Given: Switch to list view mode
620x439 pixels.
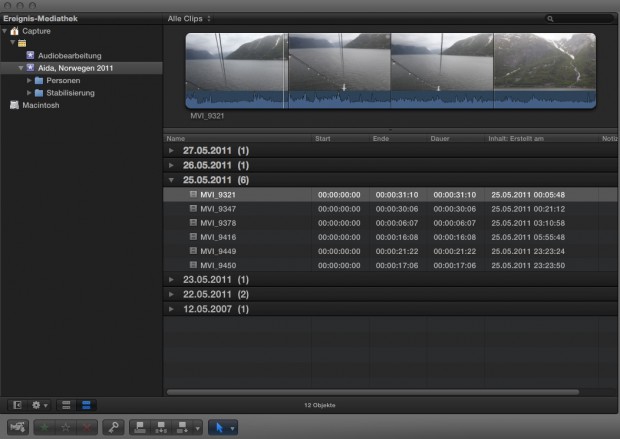Looking at the screenshot, I should coord(85,405).
